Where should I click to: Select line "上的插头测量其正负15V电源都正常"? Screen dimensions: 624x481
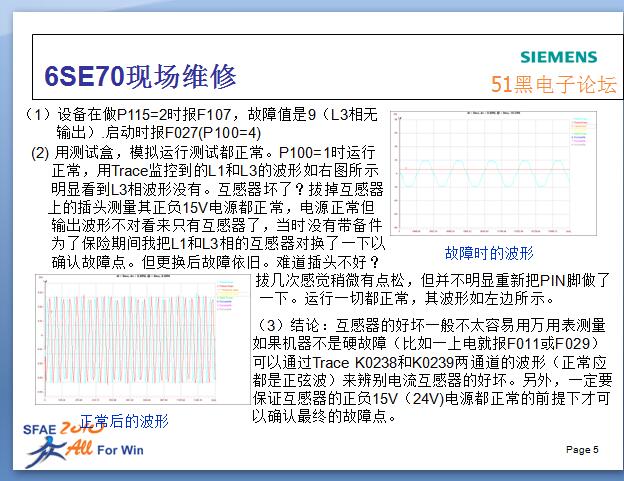point(166,207)
